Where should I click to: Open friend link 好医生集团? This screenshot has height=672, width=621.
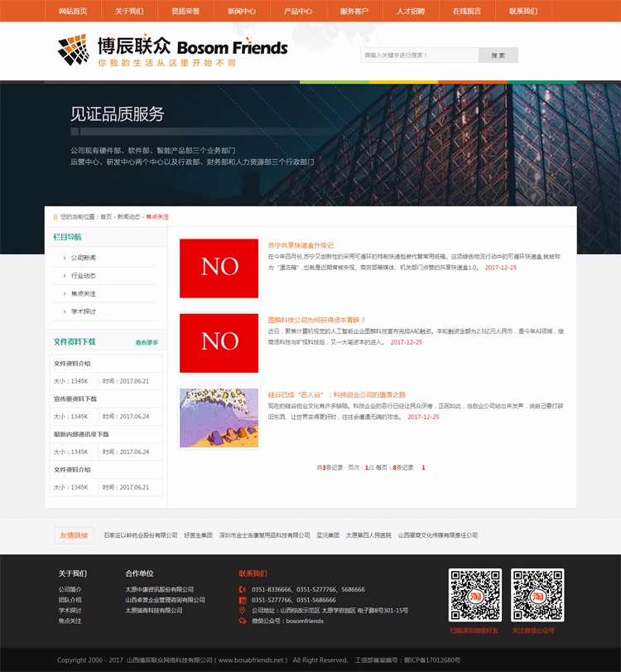pos(198,535)
